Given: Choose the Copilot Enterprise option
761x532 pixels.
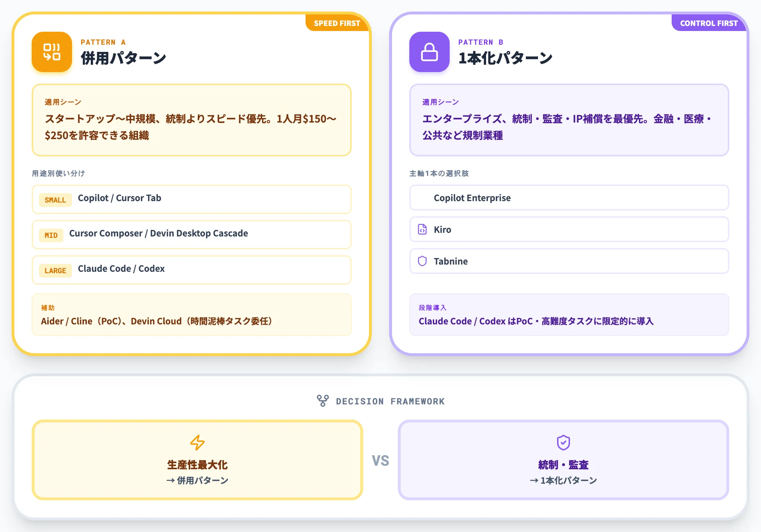Looking at the screenshot, I should (569, 198).
